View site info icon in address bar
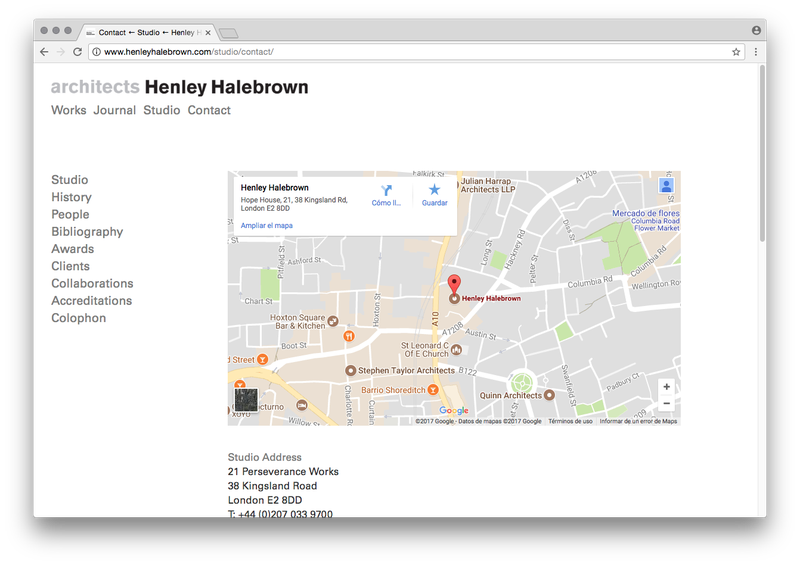The image size is (800, 565). pyautogui.click(x=96, y=52)
